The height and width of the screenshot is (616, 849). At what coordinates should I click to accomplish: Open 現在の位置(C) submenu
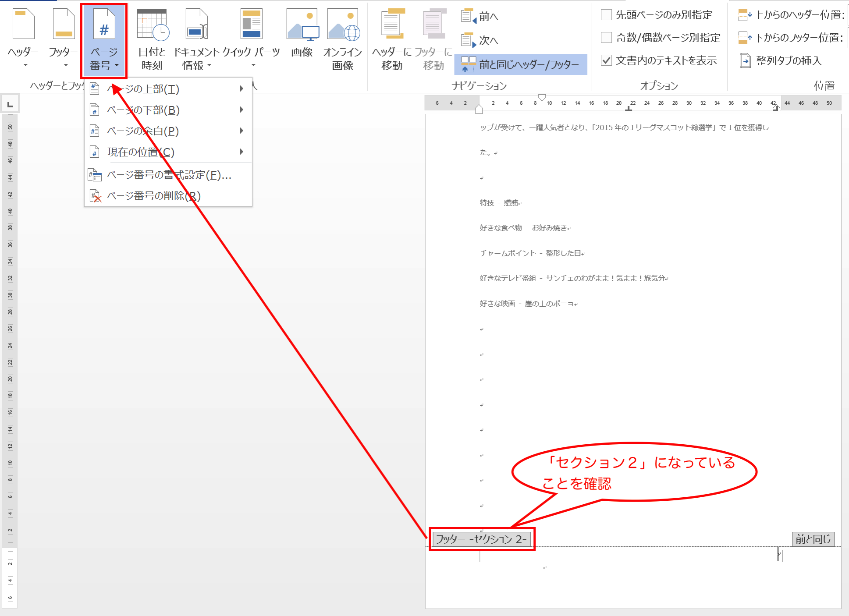[x=168, y=152]
